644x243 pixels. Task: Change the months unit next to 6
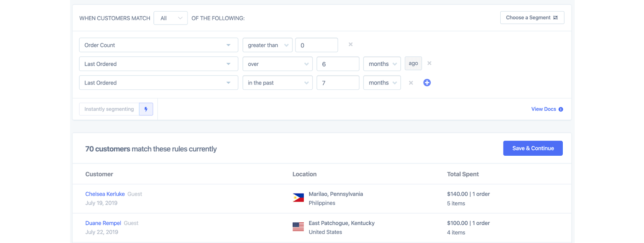coord(382,64)
